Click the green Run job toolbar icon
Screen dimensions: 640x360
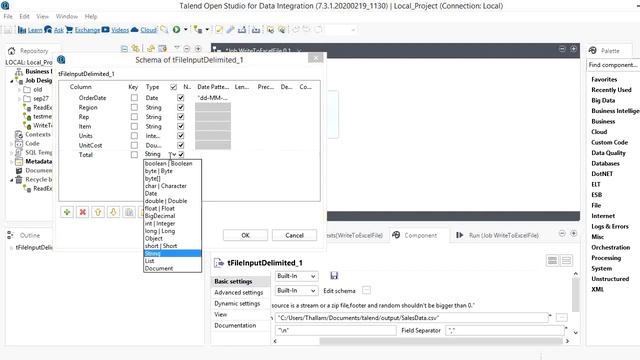pyautogui.click(x=176, y=29)
